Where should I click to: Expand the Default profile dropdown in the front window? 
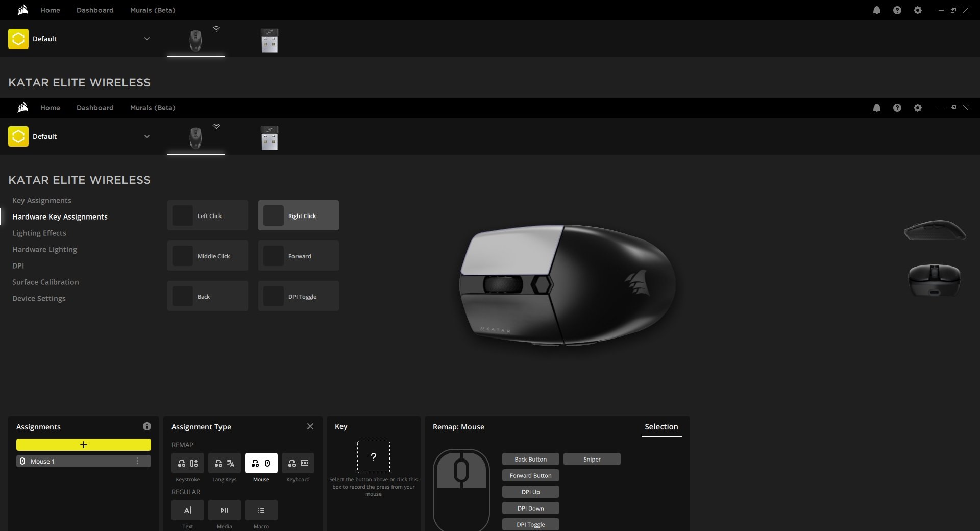click(x=147, y=136)
